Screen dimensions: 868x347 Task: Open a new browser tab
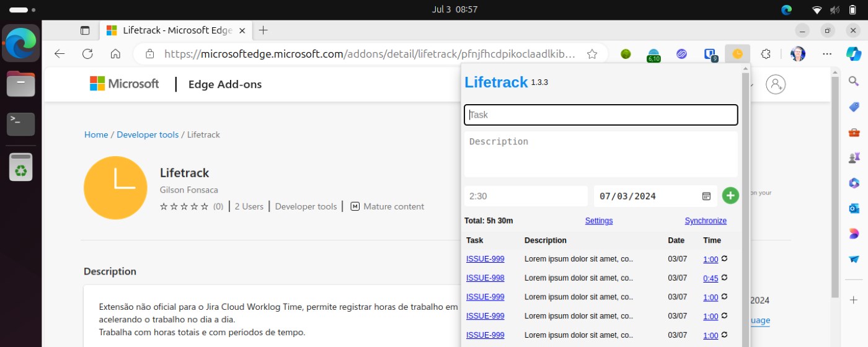(263, 30)
